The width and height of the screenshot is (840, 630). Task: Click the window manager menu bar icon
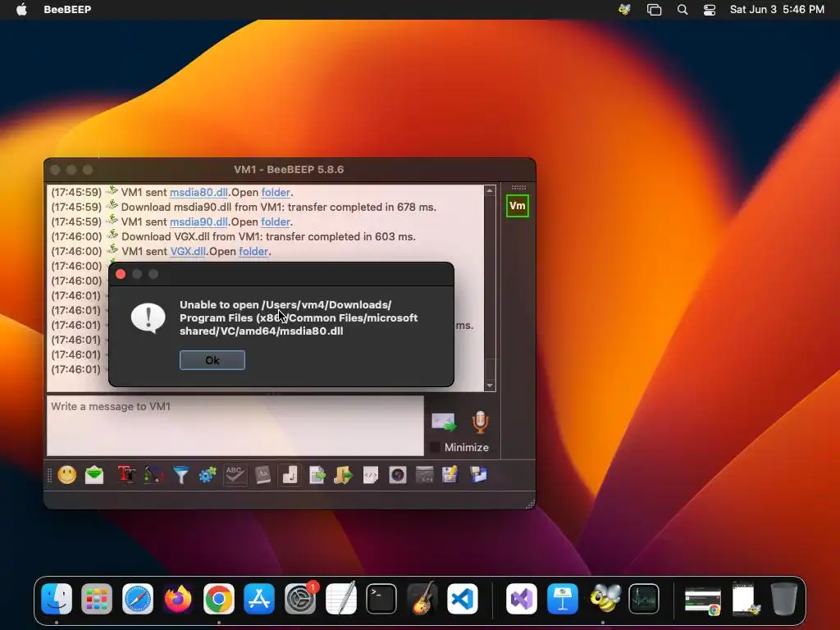pos(654,10)
